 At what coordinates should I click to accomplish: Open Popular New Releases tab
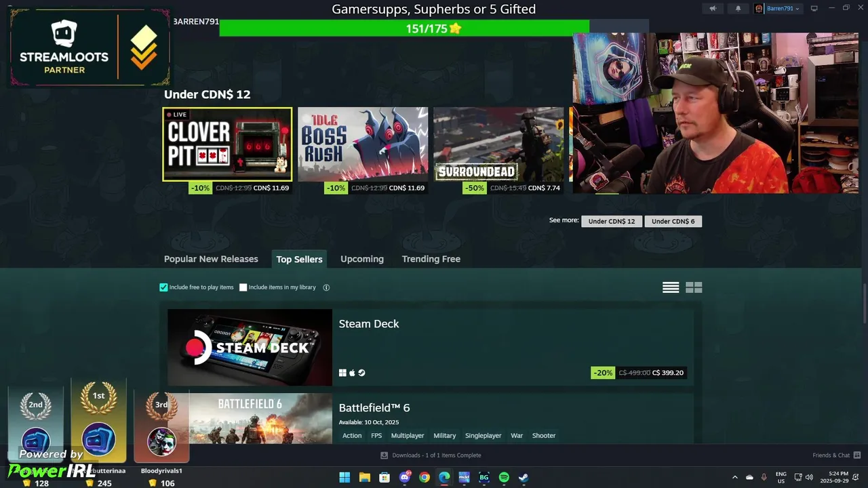(x=211, y=259)
